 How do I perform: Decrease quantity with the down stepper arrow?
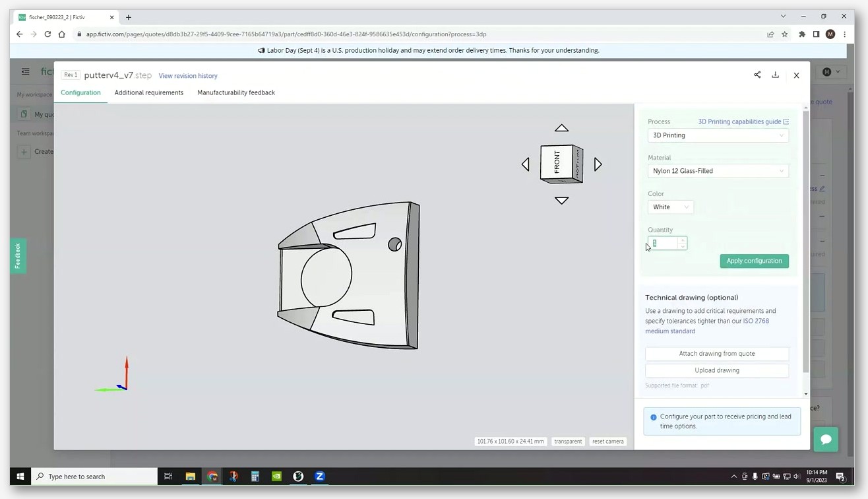tap(682, 247)
